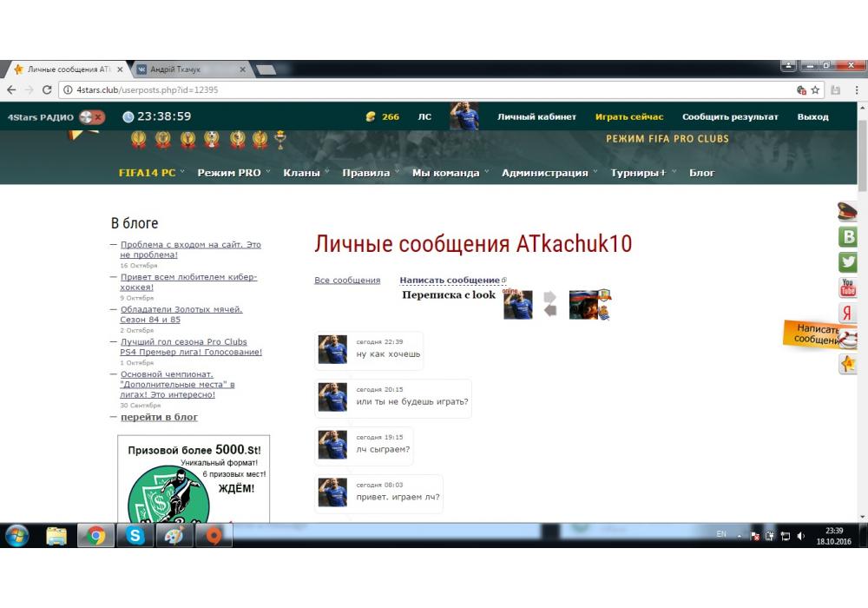Open the YouTube sidebar icon
Screen dimensions: 868x608
847,288
